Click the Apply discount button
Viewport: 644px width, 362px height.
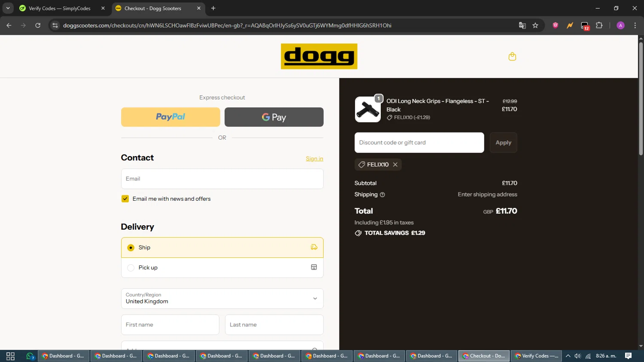click(503, 142)
